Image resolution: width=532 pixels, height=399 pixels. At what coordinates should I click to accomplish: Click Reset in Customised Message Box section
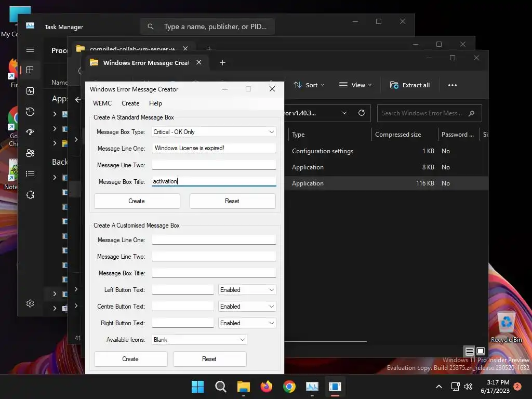pos(209,359)
